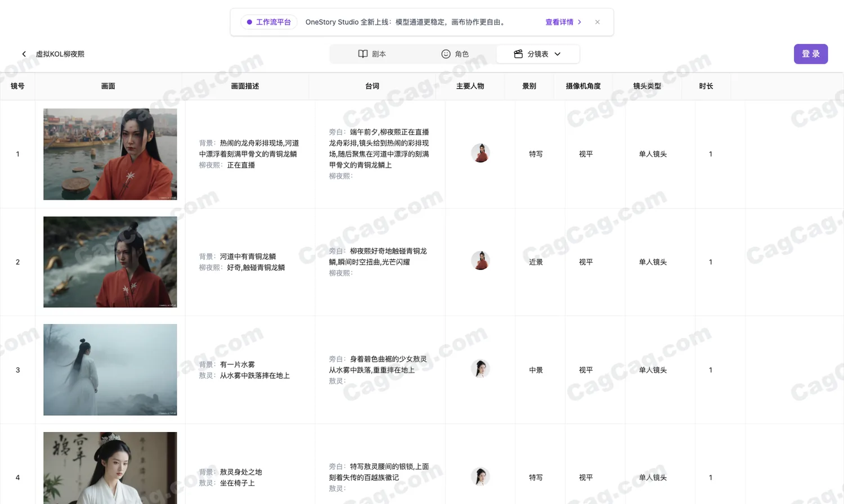Click the duration value in row 1
The height and width of the screenshot is (504, 844).
[x=711, y=154]
